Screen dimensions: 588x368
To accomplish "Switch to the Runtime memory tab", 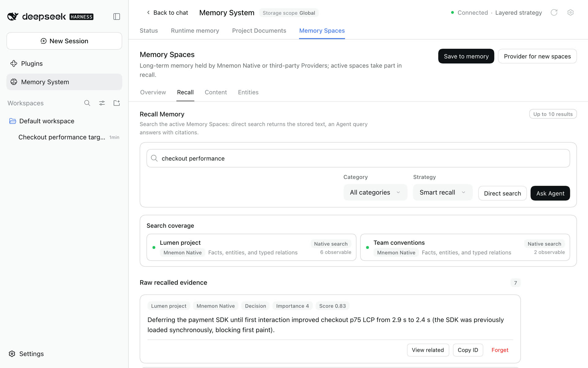I will tap(195, 31).
